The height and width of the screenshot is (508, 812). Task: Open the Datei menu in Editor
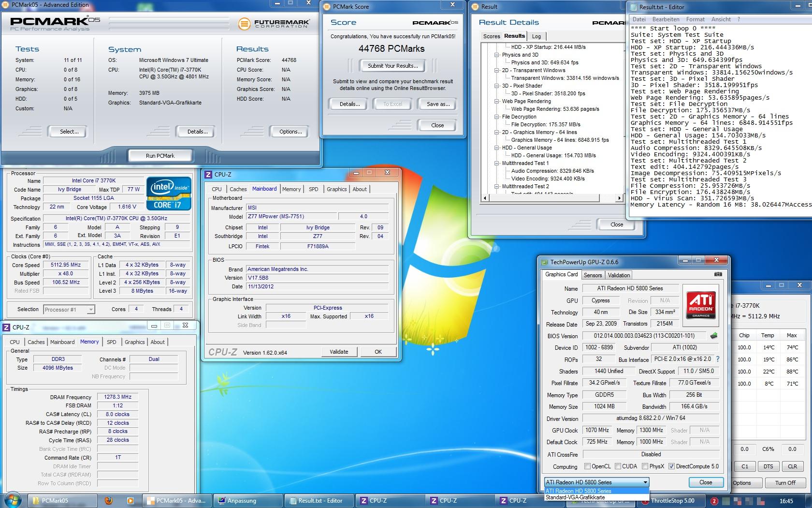click(639, 19)
